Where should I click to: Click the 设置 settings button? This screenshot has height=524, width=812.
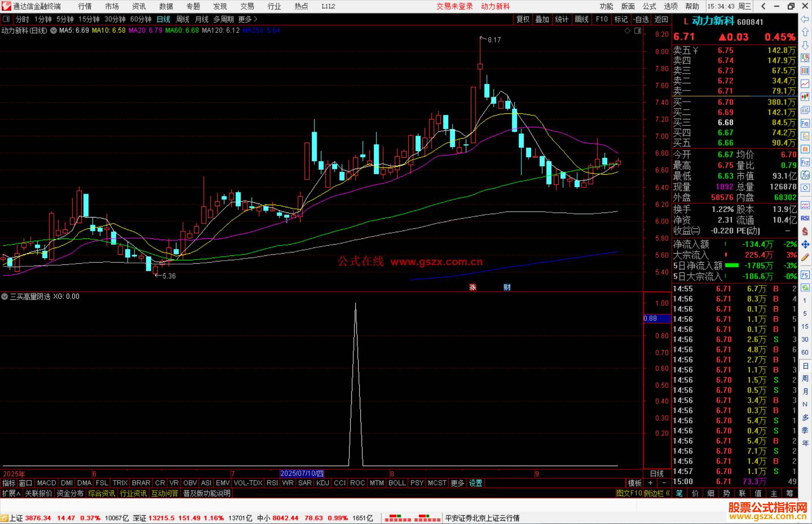pyautogui.click(x=476, y=483)
